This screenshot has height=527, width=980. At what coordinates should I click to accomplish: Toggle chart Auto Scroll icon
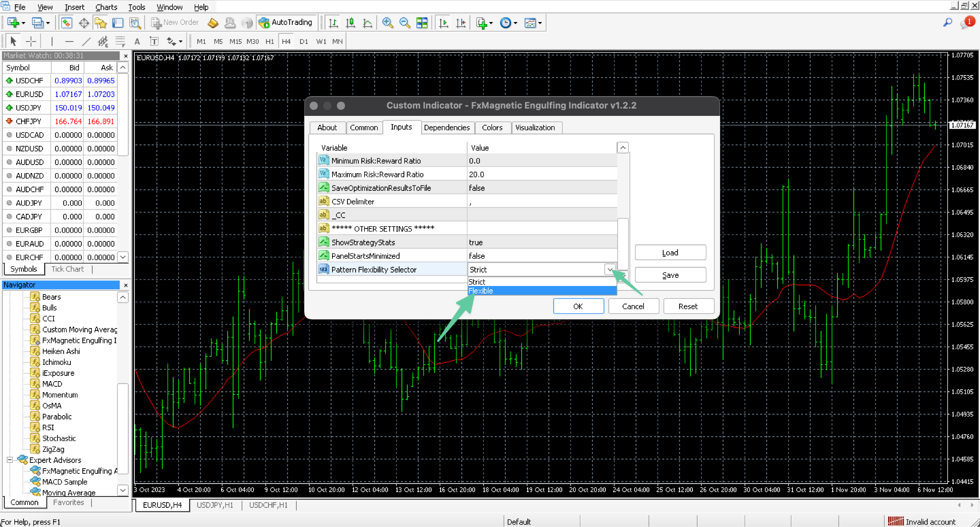click(x=444, y=22)
